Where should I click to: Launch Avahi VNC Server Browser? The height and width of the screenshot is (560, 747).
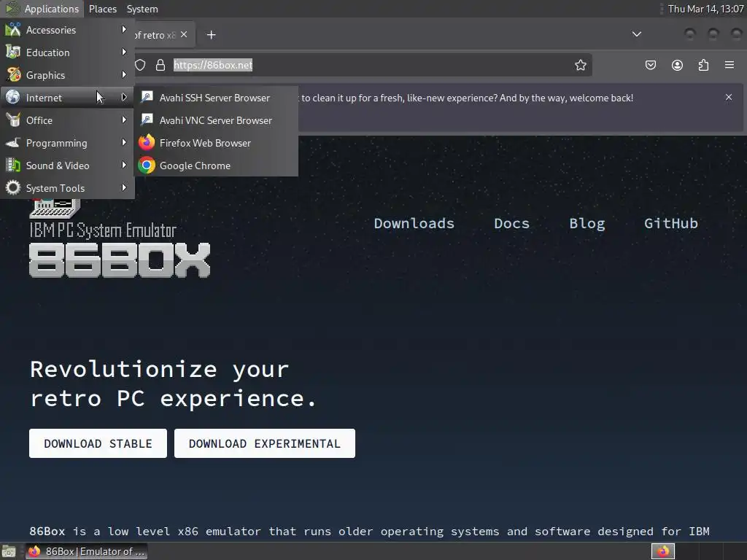click(x=216, y=120)
